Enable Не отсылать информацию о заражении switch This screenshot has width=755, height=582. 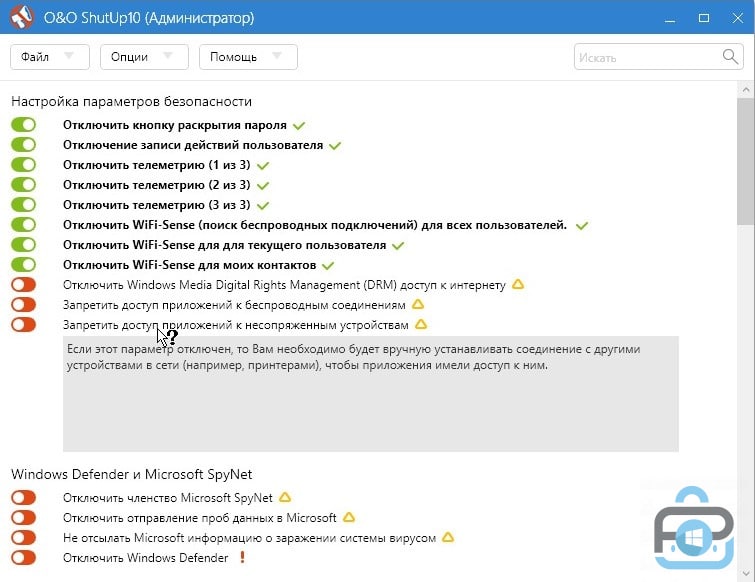[x=24, y=537]
